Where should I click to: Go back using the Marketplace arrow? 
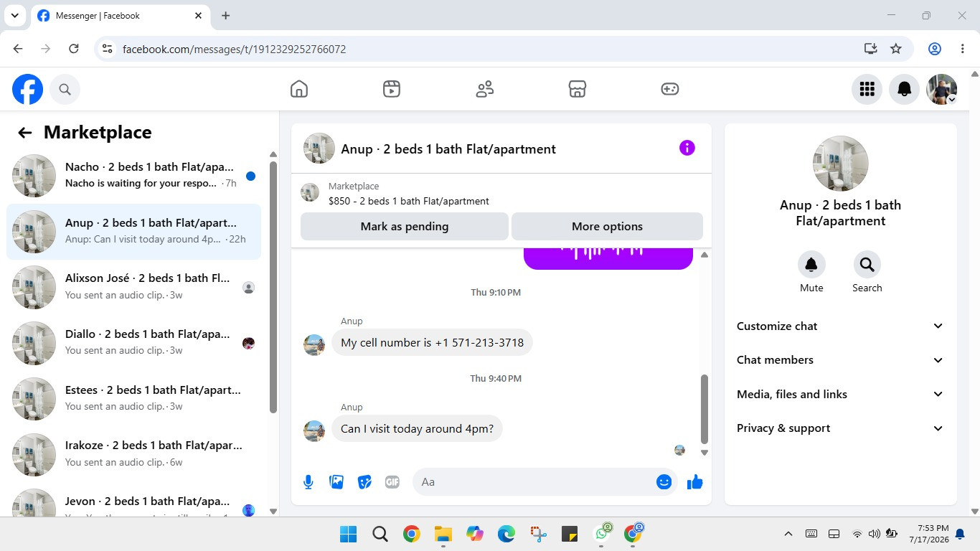pos(25,132)
